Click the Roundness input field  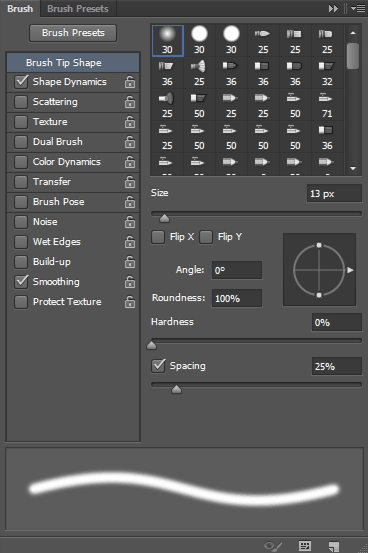[237, 298]
